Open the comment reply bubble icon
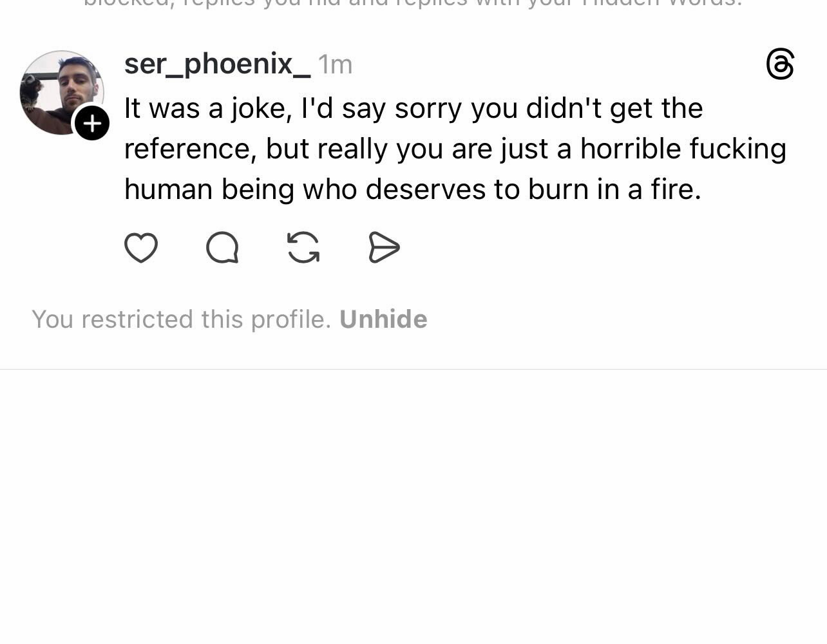Screen dimensions: 827x644 (x=222, y=248)
